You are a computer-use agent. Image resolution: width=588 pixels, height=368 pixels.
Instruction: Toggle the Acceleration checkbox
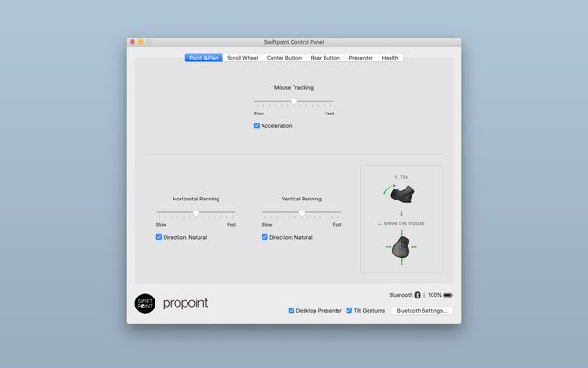[x=257, y=125]
